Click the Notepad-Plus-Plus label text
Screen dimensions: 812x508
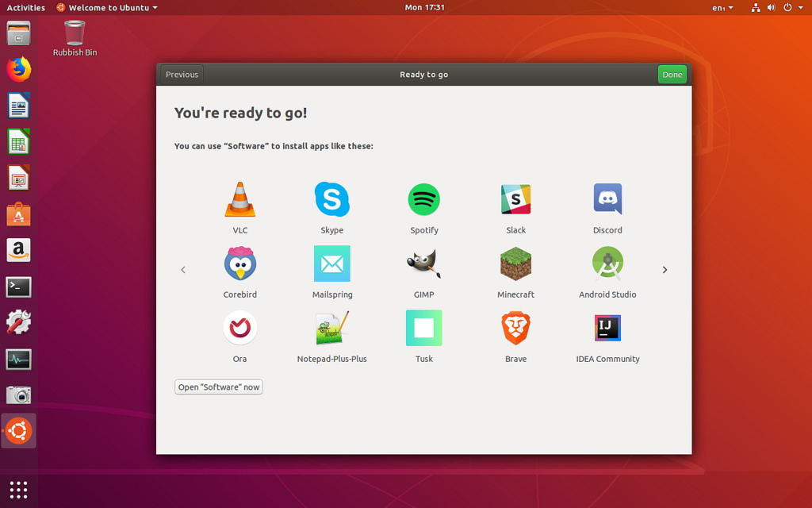332,359
